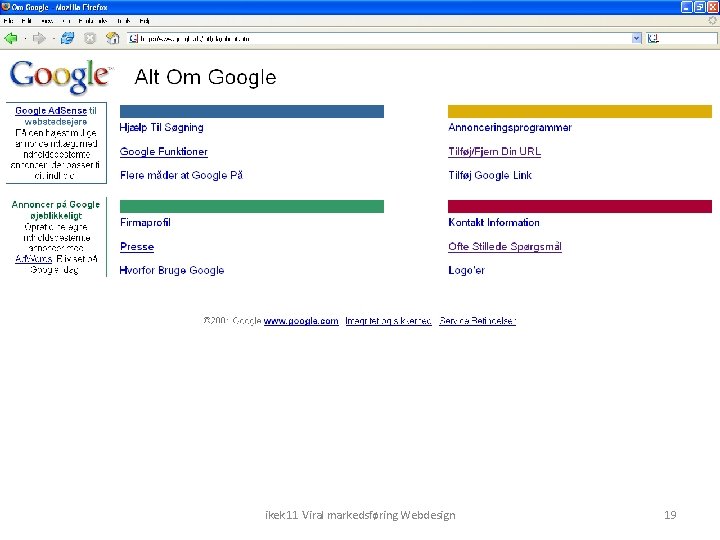Expand the address bar URL dropdown

[x=636, y=39]
